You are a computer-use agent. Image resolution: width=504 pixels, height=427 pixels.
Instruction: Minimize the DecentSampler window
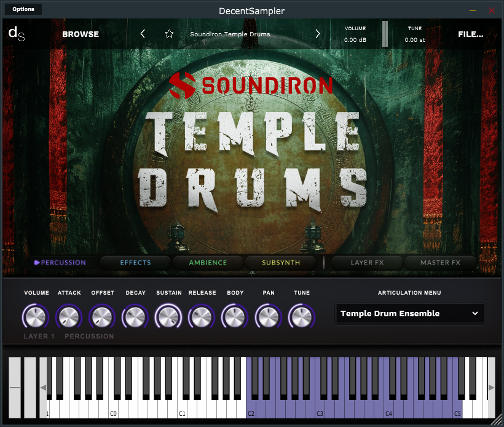click(473, 10)
